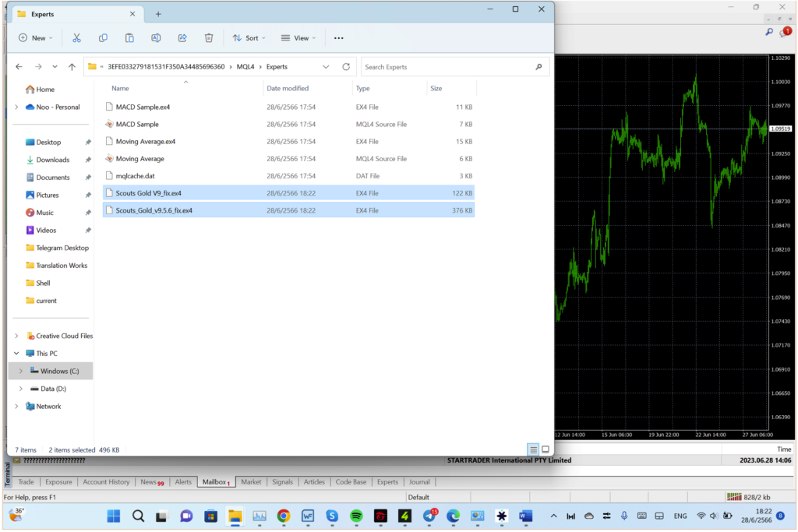
Task: Click the Rename icon in Explorer toolbar
Action: coord(156,38)
